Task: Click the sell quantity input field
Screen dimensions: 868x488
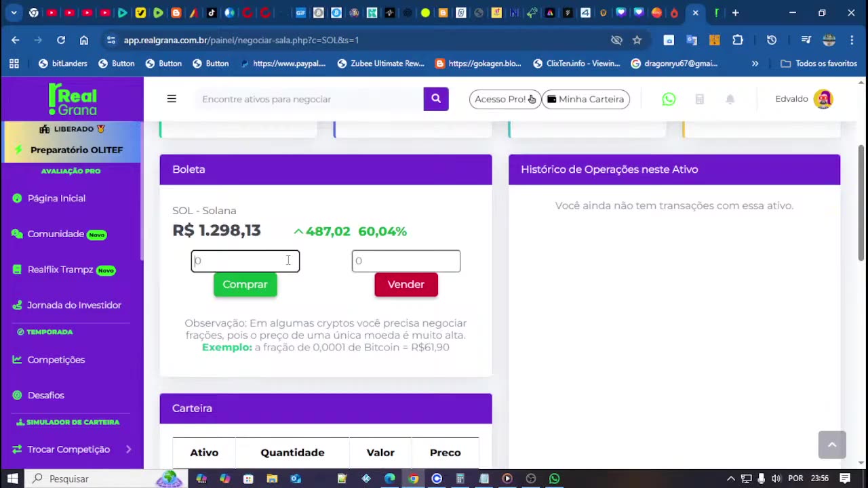Action: 406,261
